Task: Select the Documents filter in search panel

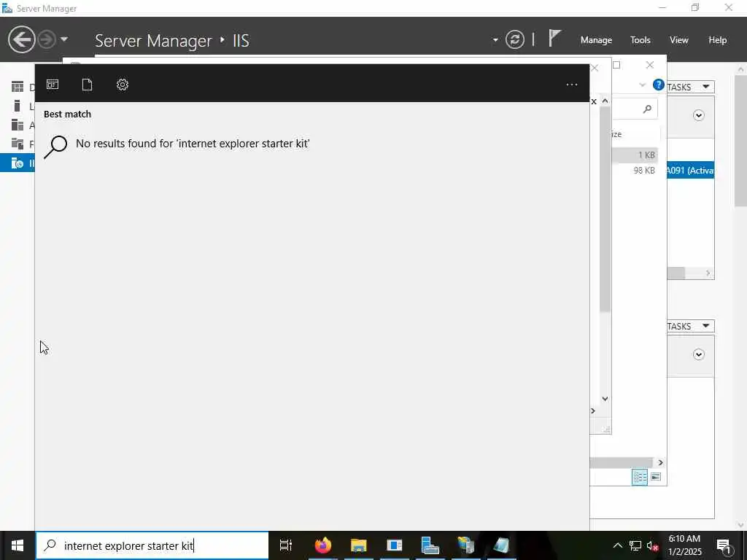Action: coord(88,85)
